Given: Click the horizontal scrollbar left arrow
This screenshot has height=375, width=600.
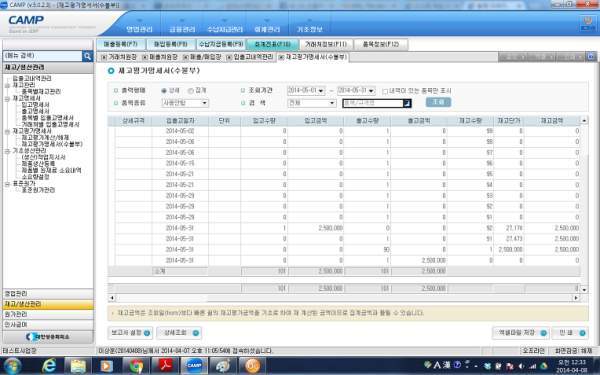Looking at the screenshot, I should pyautogui.click(x=112, y=298).
